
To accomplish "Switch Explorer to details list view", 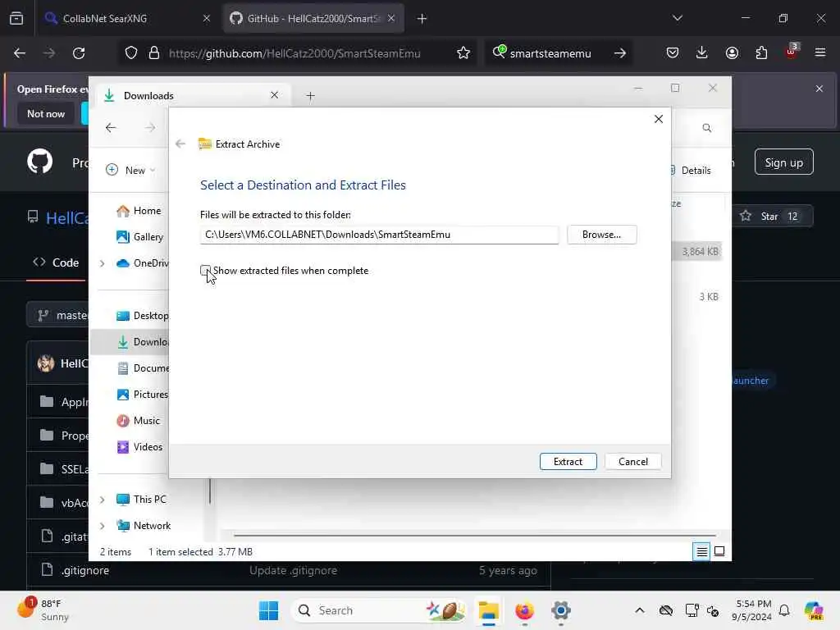I will 701,551.
